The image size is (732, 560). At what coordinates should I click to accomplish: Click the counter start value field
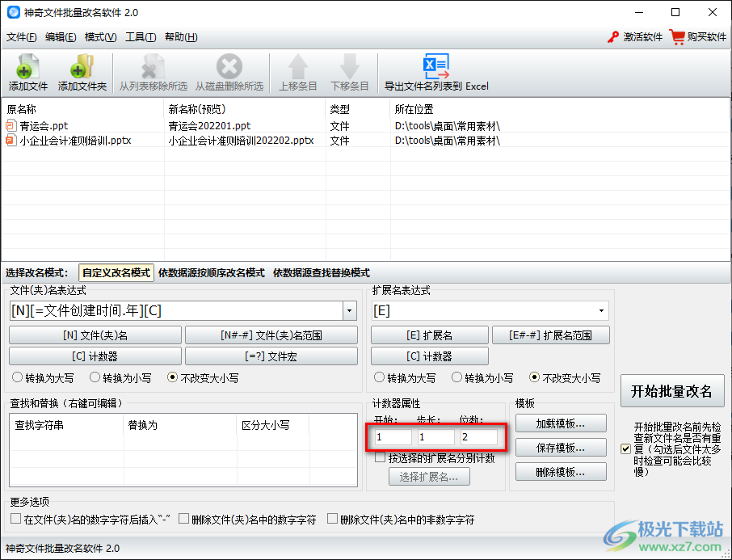(x=393, y=437)
